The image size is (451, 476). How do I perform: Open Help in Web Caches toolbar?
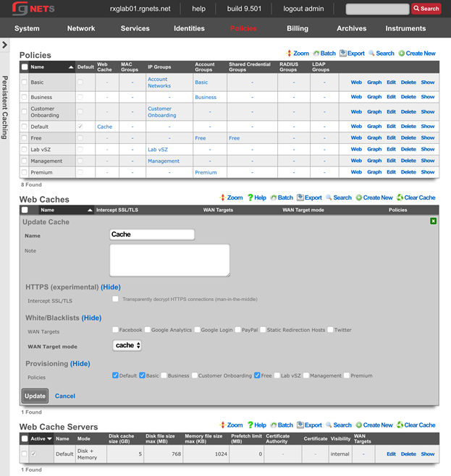pyautogui.click(x=251, y=197)
